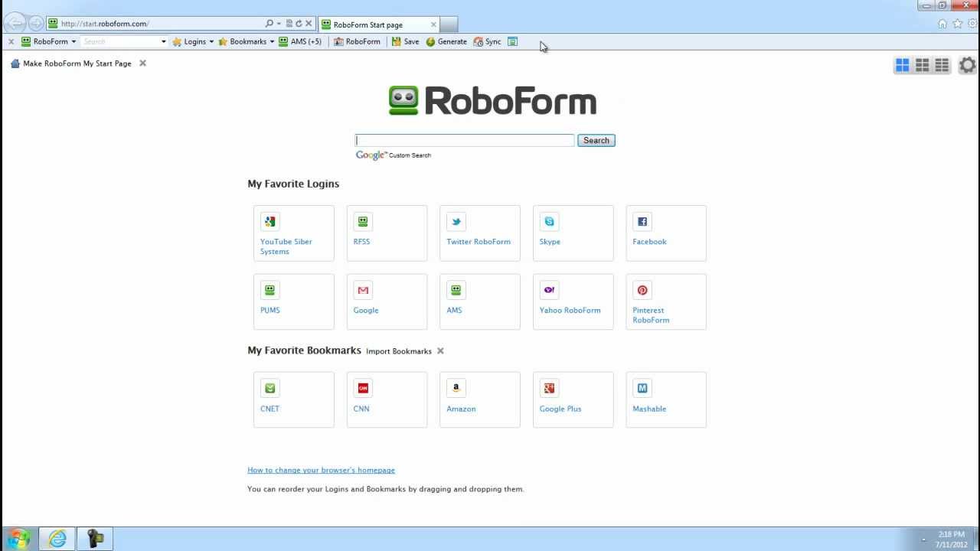Click the browser Home icon
980x551 pixels.
click(x=942, y=24)
